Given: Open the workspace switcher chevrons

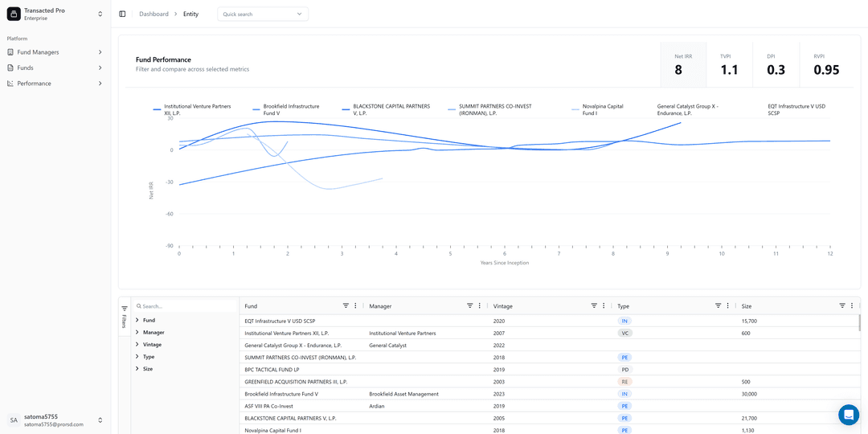Looking at the screenshot, I should point(100,14).
